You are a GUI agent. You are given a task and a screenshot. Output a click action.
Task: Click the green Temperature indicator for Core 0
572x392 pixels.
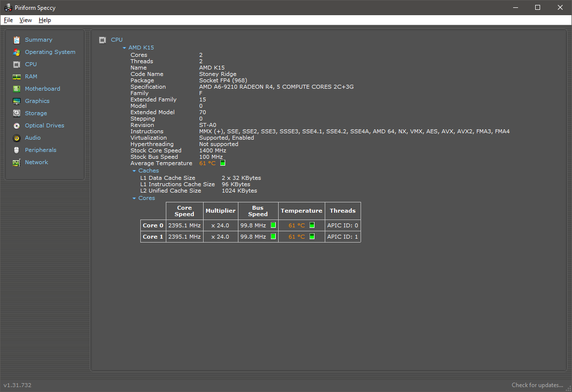(x=312, y=225)
